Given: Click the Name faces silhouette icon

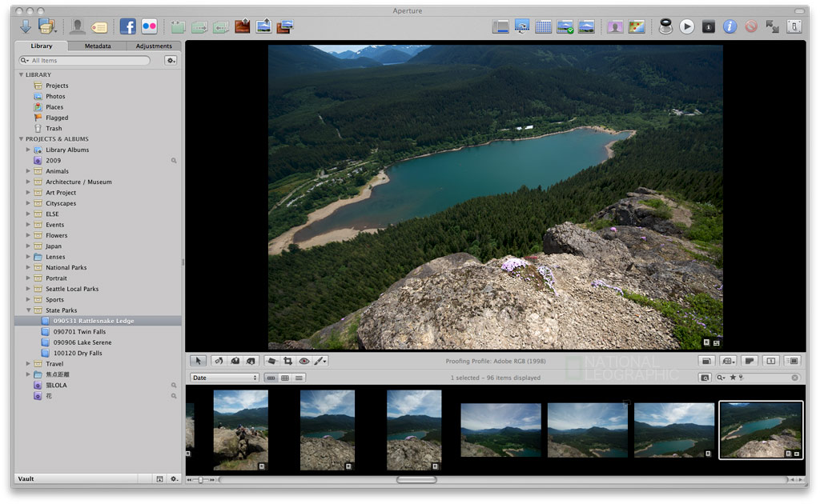Looking at the screenshot, I should [x=78, y=26].
